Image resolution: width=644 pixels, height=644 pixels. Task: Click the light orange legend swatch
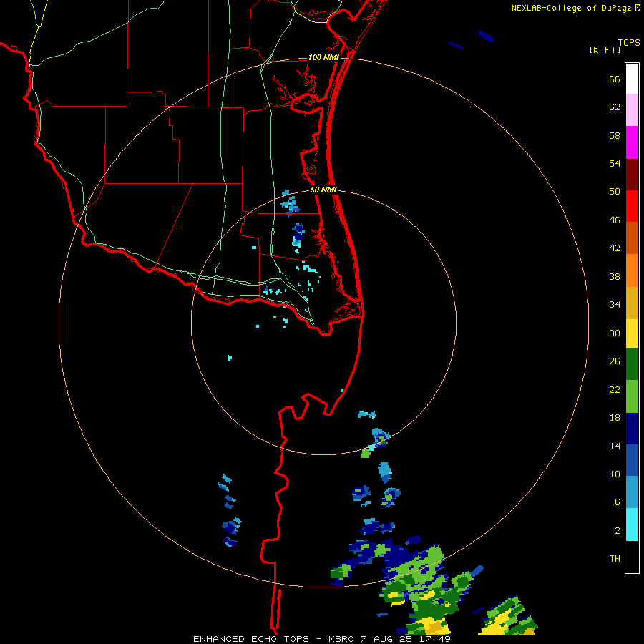click(632, 270)
